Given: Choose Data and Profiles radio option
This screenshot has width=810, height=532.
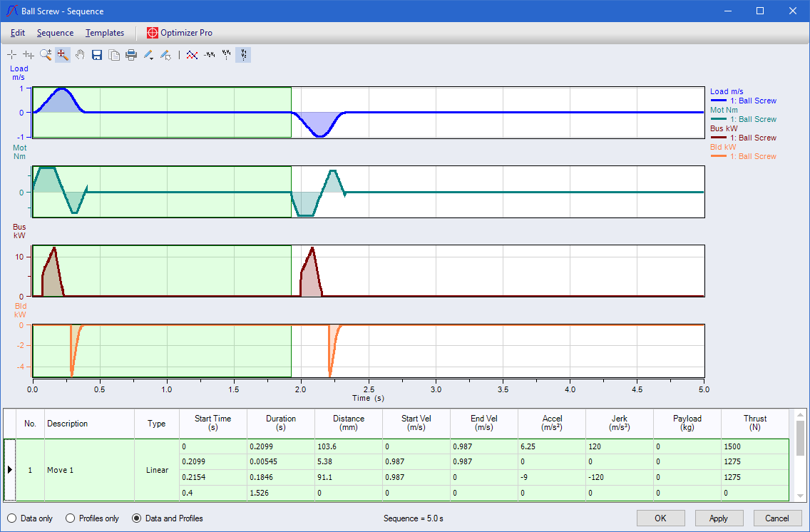Looking at the screenshot, I should click(x=138, y=518).
